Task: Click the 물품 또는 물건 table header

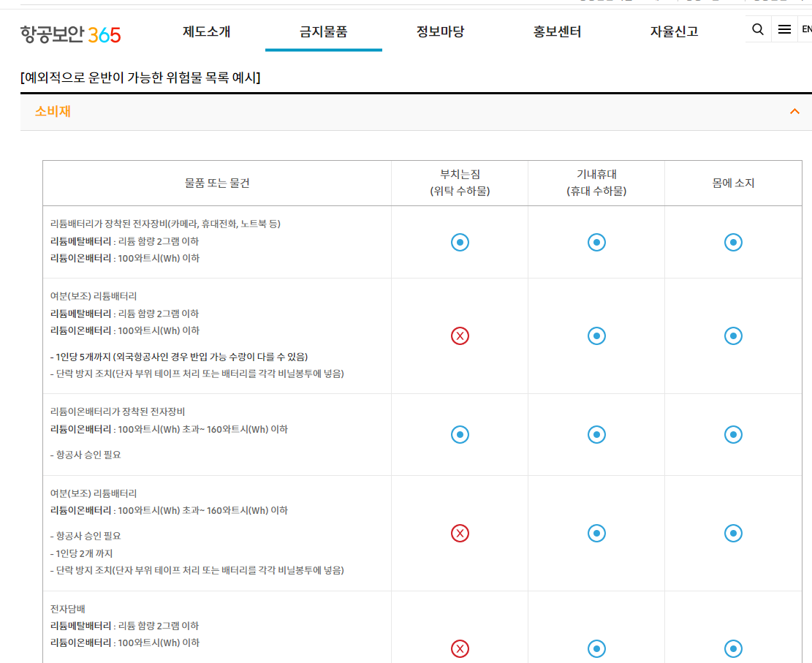Action: [217, 183]
